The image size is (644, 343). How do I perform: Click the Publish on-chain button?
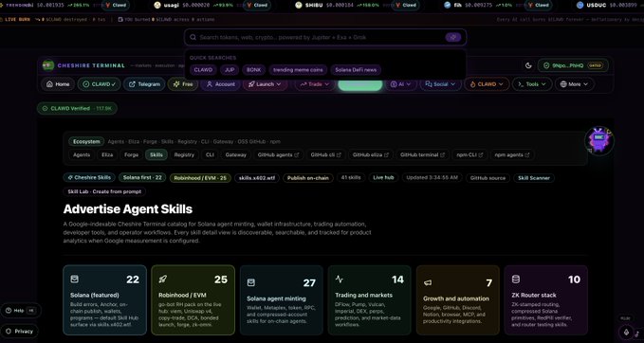[x=308, y=178]
